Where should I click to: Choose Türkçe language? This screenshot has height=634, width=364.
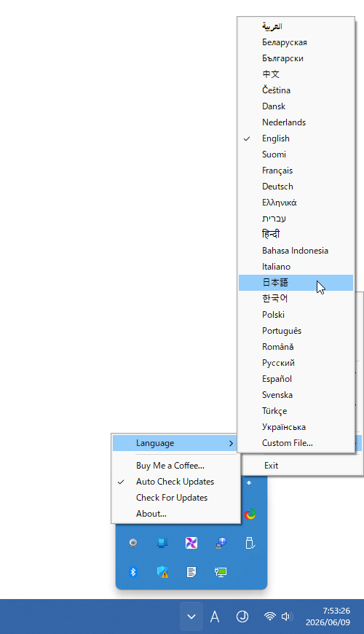point(296,411)
